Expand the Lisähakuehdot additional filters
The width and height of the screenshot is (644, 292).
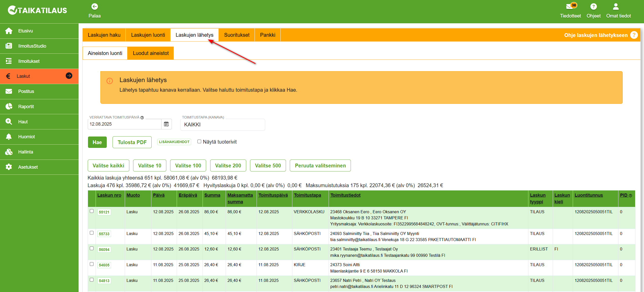click(174, 142)
